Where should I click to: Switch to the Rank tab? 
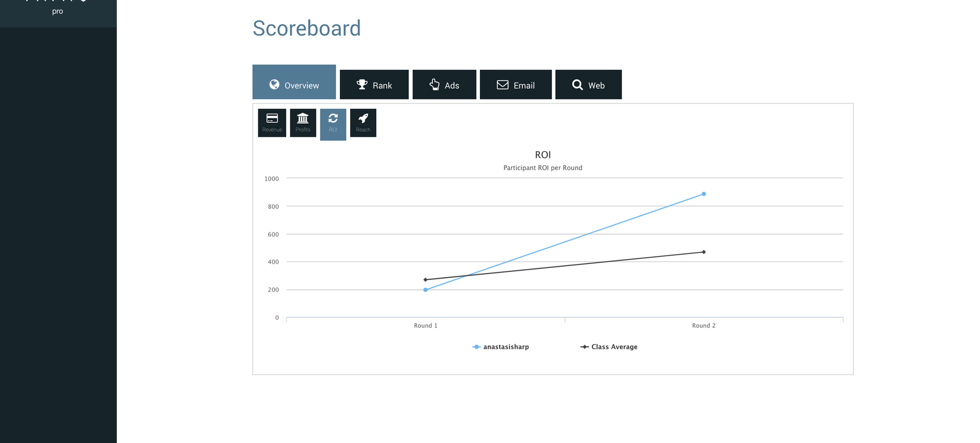(374, 85)
